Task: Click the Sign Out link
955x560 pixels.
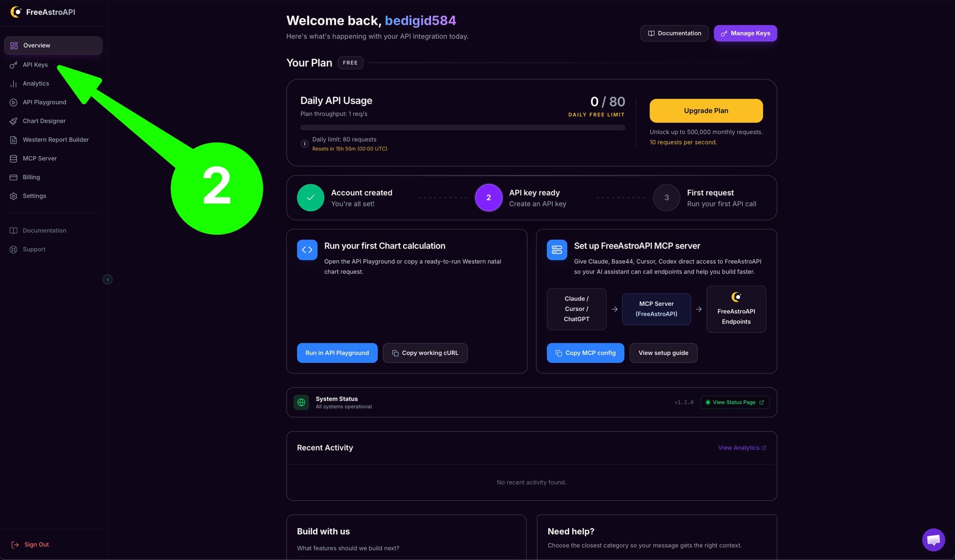Action: pyautogui.click(x=36, y=545)
